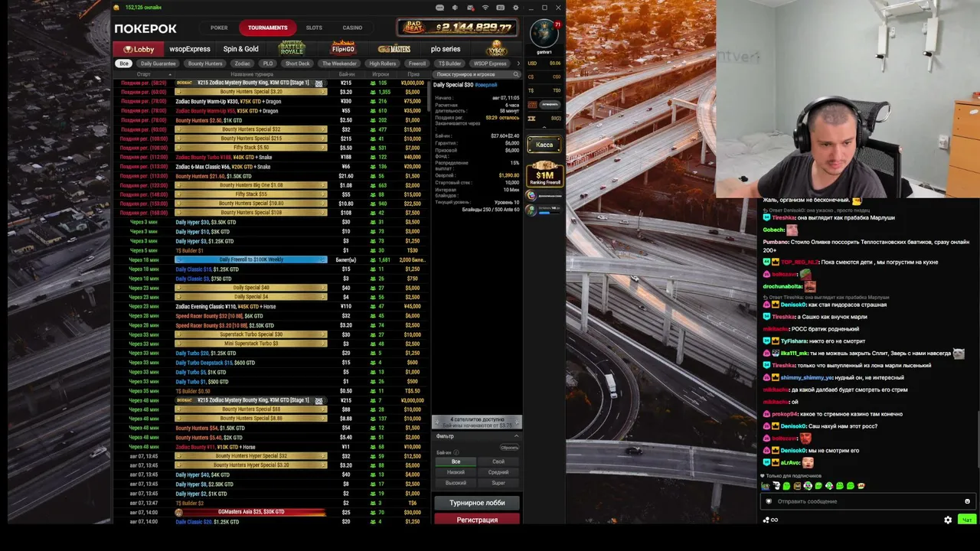Open the Spin & Gold tab
Image resolution: width=980 pixels, height=551 pixels.
(x=240, y=49)
